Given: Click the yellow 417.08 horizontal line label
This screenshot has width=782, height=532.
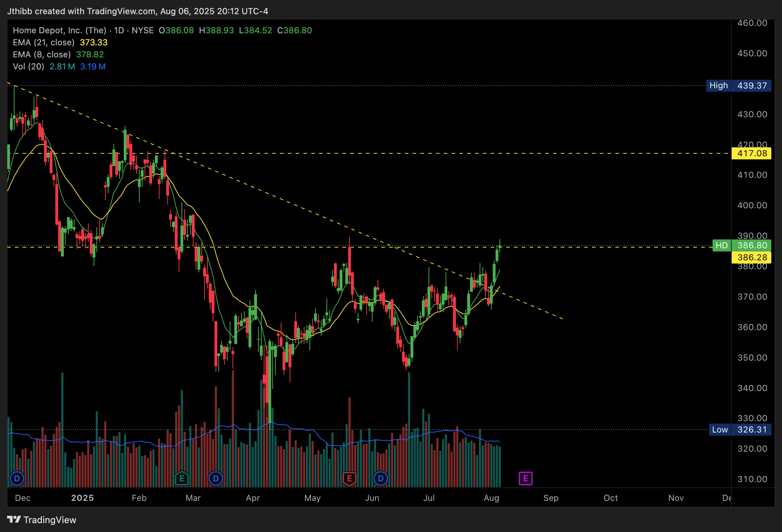Looking at the screenshot, I should coord(752,153).
